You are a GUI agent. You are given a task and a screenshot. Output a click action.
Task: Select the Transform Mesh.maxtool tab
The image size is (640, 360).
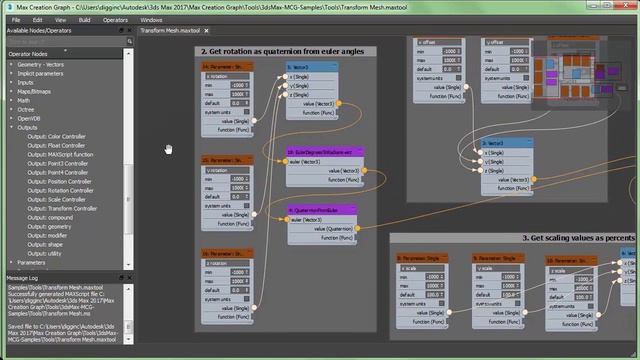click(x=170, y=31)
